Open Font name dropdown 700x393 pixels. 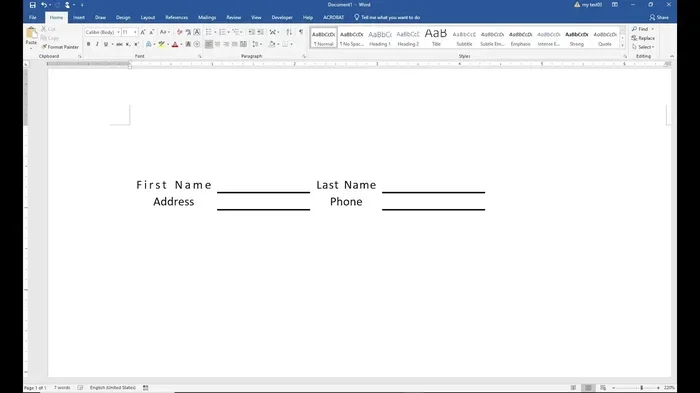pyautogui.click(x=118, y=32)
